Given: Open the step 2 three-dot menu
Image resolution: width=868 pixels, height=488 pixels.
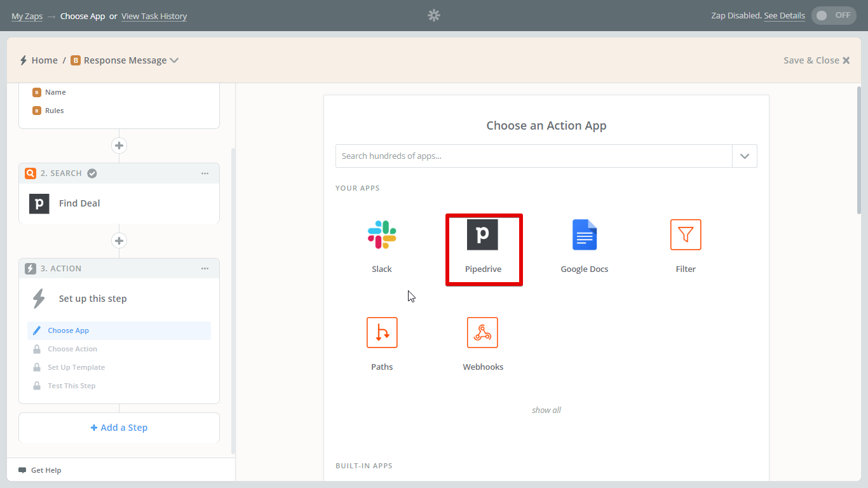Looking at the screenshot, I should 205,173.
